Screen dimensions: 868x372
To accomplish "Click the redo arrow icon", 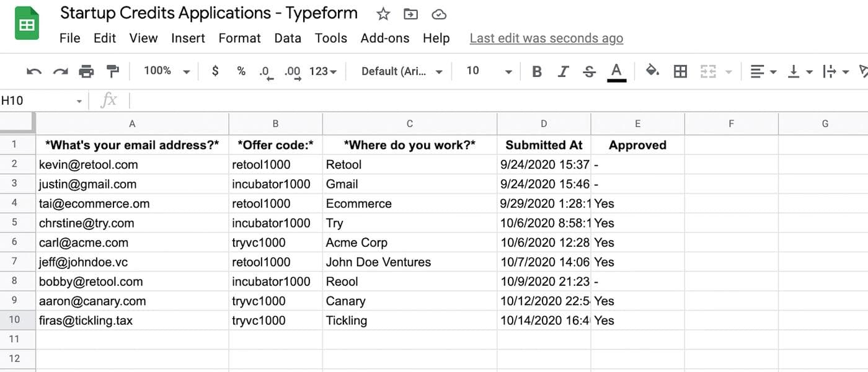I will 60,72.
